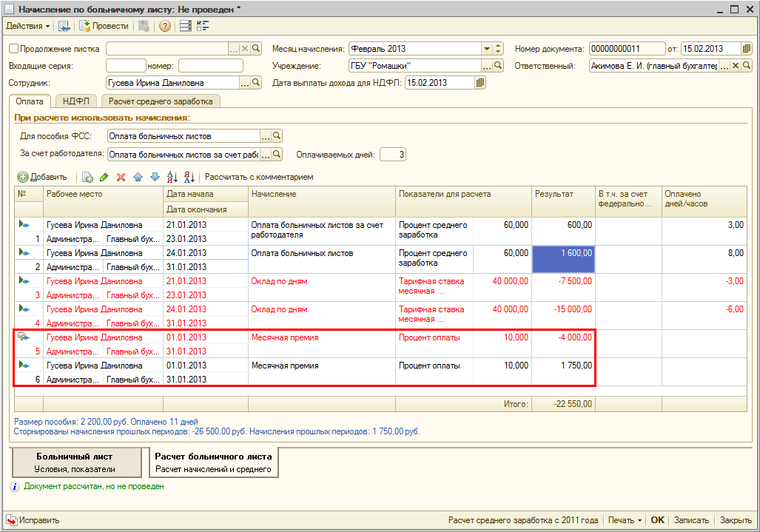Screen dimensions: 760x532
Task: Expand the Месяц начисления dropdown list
Action: tap(486, 49)
